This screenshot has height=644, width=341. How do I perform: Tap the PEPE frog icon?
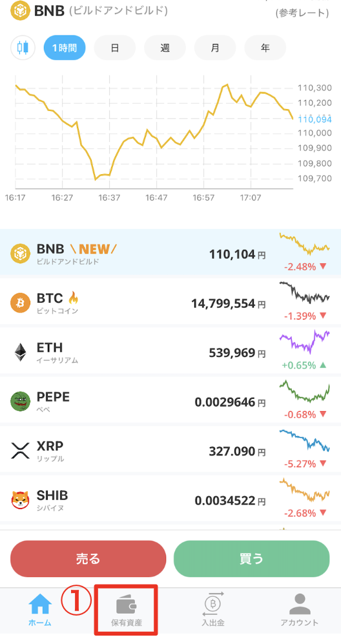[x=21, y=401]
